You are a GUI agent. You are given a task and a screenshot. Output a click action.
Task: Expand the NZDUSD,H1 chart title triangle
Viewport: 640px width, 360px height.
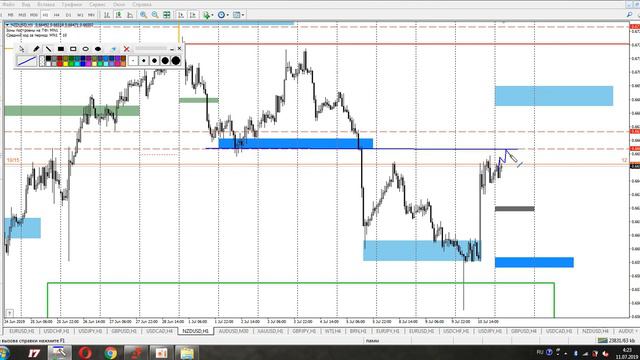pyautogui.click(x=7, y=25)
